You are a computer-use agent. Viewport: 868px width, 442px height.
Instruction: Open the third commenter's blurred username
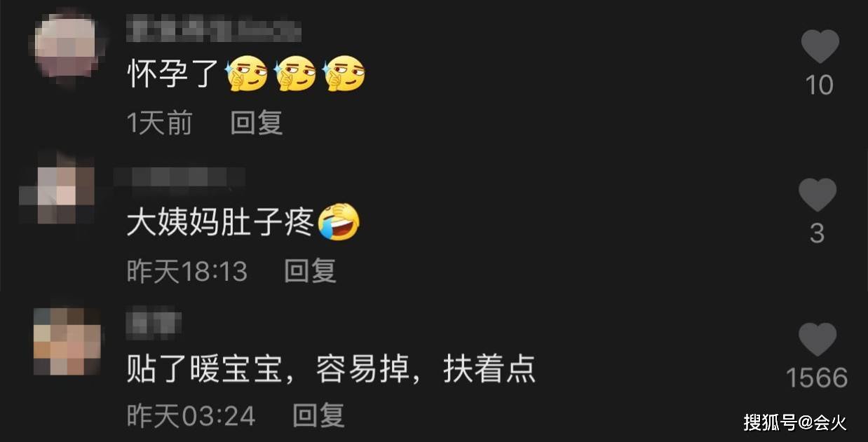(x=154, y=324)
